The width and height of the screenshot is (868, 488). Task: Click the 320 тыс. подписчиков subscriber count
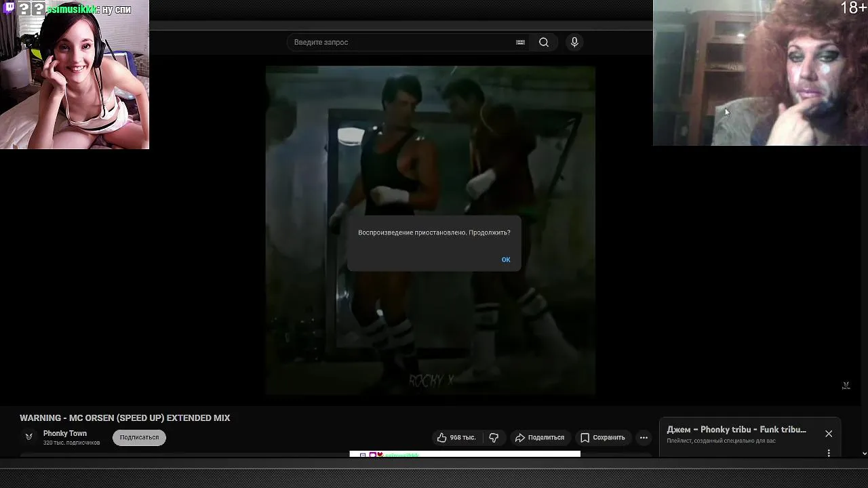click(71, 443)
